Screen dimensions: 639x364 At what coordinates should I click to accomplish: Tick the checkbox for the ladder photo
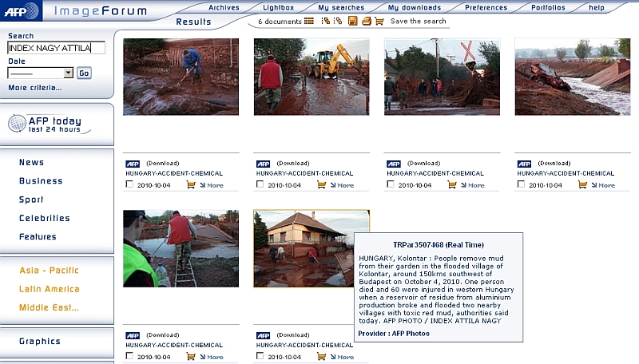tap(129, 356)
